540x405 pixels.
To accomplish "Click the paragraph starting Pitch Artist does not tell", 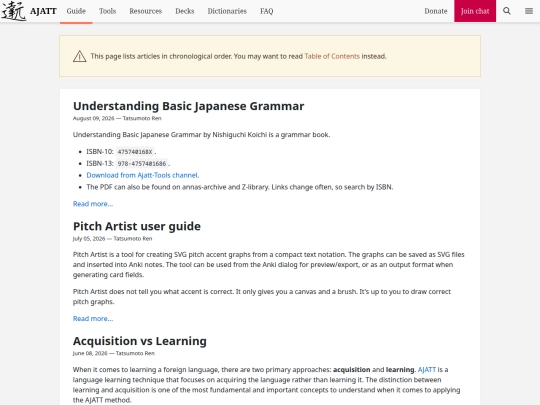I will [262, 297].
